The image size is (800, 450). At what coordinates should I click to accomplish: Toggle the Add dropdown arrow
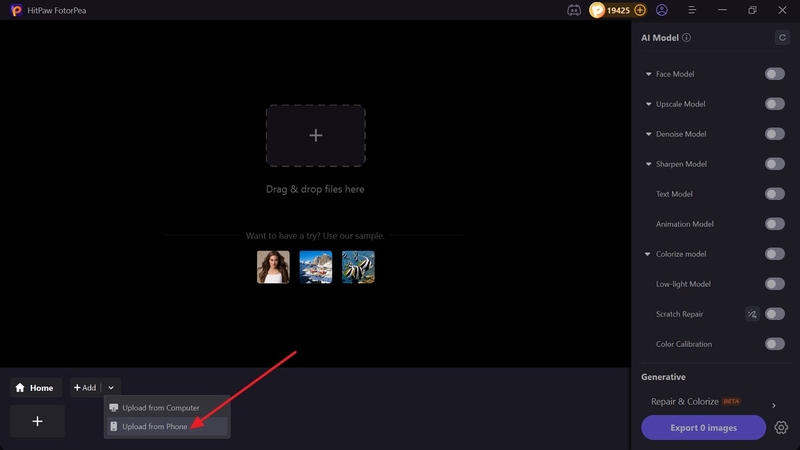click(111, 388)
